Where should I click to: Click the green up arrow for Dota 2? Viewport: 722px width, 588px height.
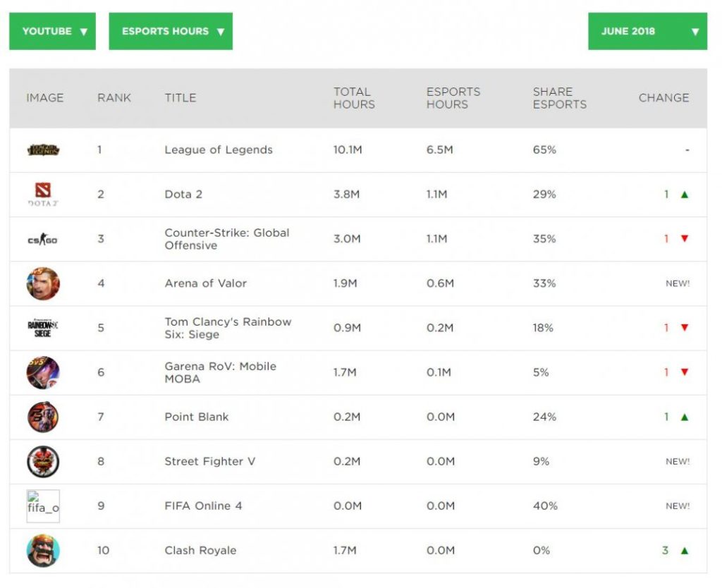(x=684, y=195)
